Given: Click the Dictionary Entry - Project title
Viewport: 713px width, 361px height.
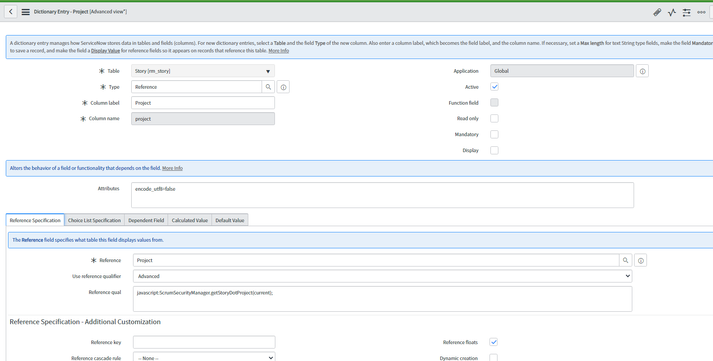Looking at the screenshot, I should 80,12.
